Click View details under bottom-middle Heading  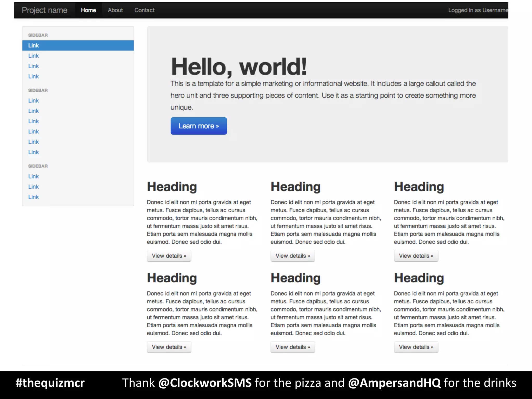point(292,347)
